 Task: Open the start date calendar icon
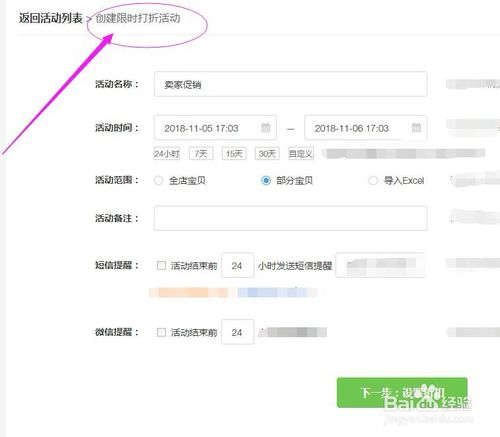coord(266,128)
